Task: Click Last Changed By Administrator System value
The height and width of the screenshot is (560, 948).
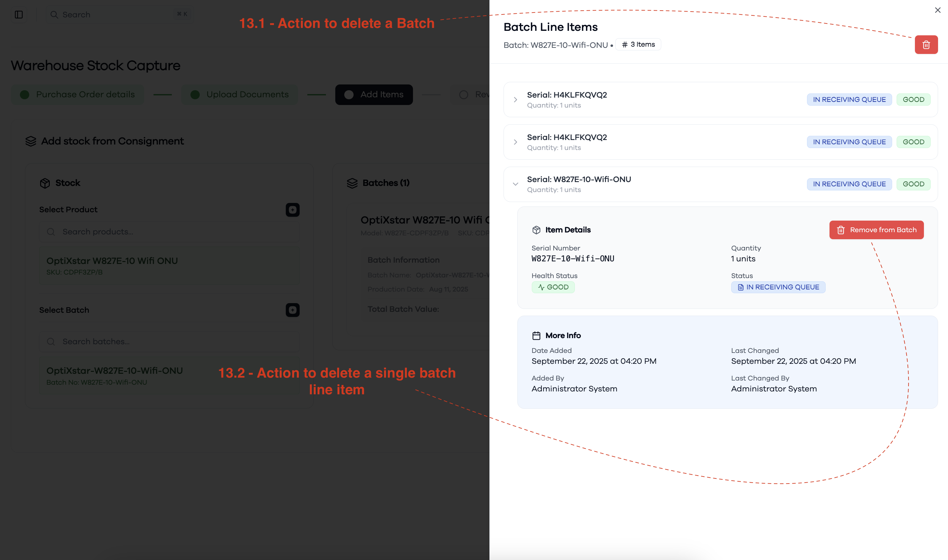Action: tap(774, 389)
